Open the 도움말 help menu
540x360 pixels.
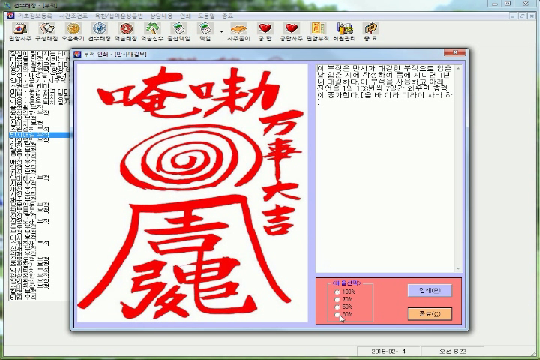[206, 16]
